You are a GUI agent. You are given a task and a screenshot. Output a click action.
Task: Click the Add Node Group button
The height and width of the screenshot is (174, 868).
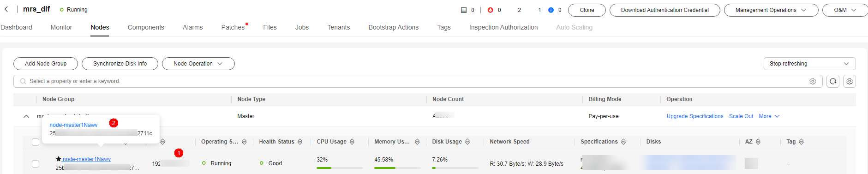point(46,64)
